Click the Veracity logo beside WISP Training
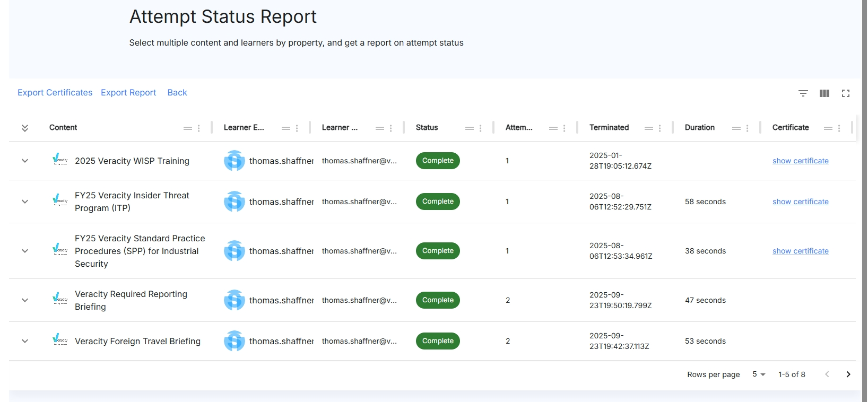The image size is (868, 402). [x=60, y=159]
